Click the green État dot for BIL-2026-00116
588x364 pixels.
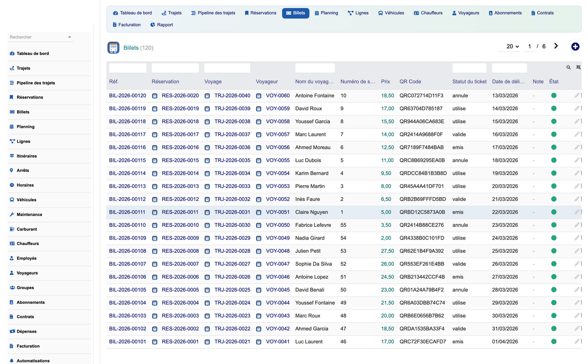pyautogui.click(x=554, y=147)
